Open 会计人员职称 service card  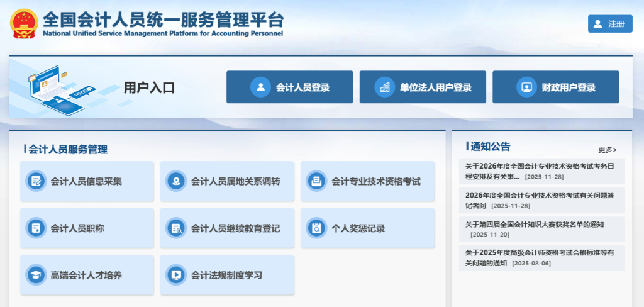(x=87, y=228)
